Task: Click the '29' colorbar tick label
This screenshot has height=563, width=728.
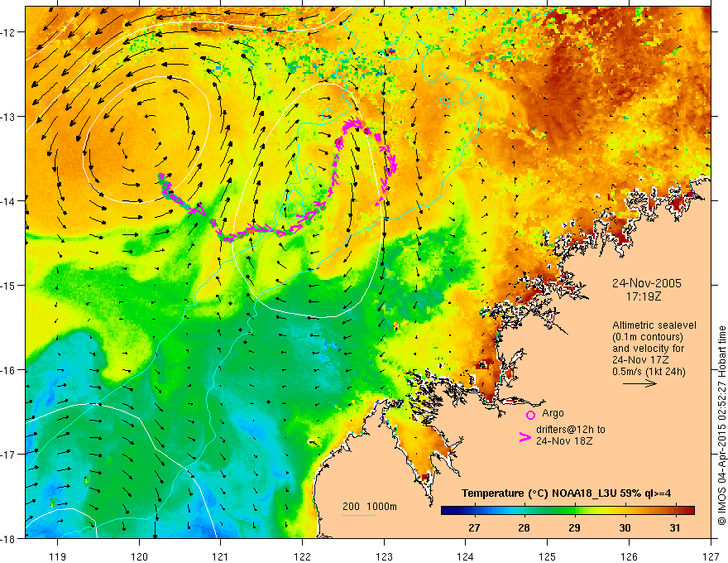Action: [x=574, y=527]
